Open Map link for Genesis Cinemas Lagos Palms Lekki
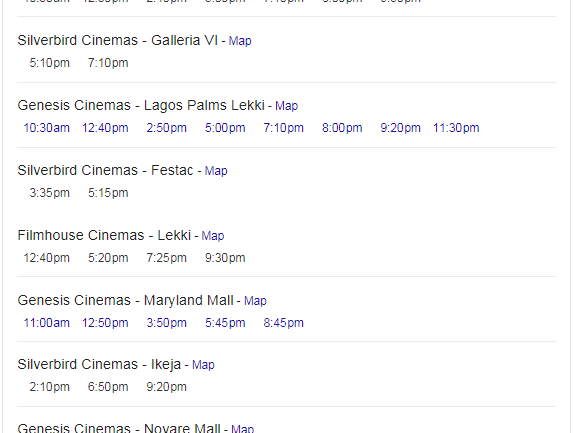The width and height of the screenshot is (575, 433). (x=286, y=106)
